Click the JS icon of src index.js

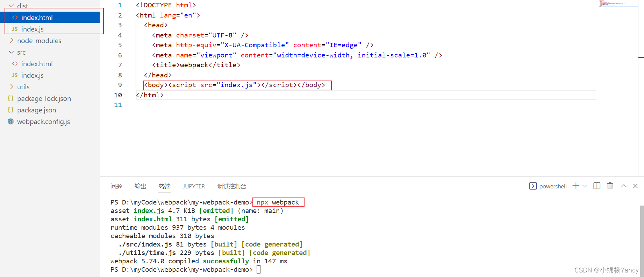[15, 75]
